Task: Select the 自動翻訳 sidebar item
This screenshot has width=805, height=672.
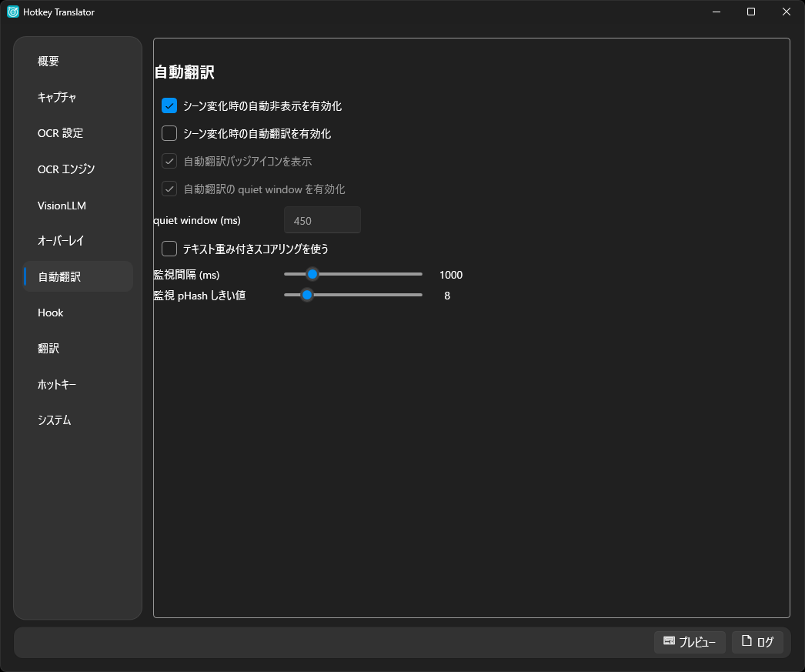Action: pos(78,276)
